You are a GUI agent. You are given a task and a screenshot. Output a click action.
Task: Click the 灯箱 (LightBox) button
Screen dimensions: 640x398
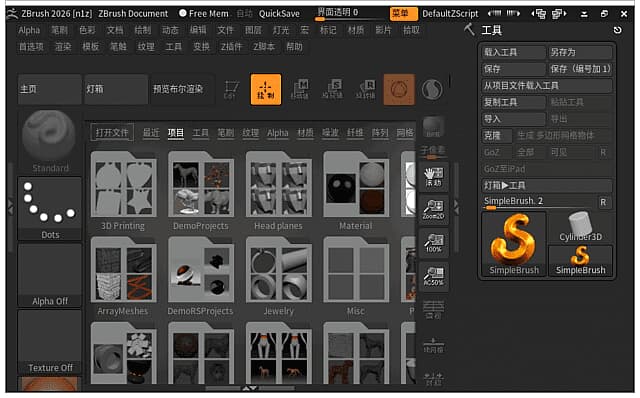[x=116, y=89]
